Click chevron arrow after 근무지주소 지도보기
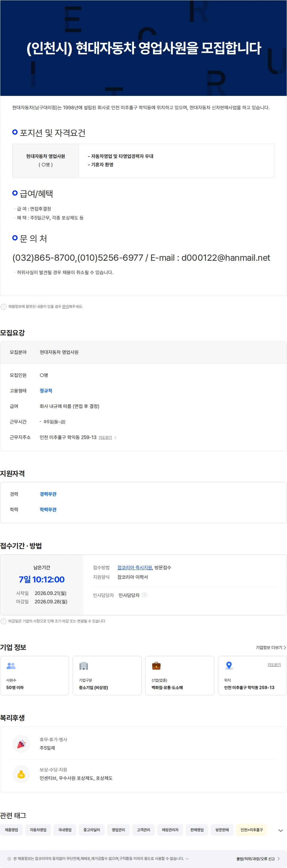The image size is (287, 868). click(115, 437)
